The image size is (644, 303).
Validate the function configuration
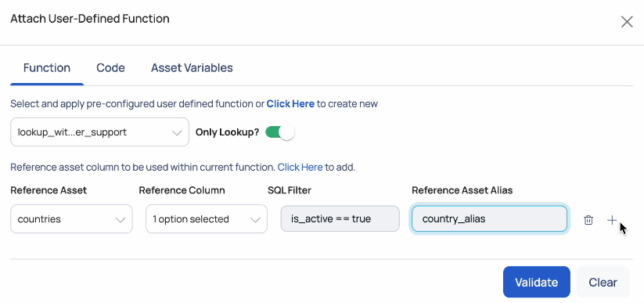536,282
